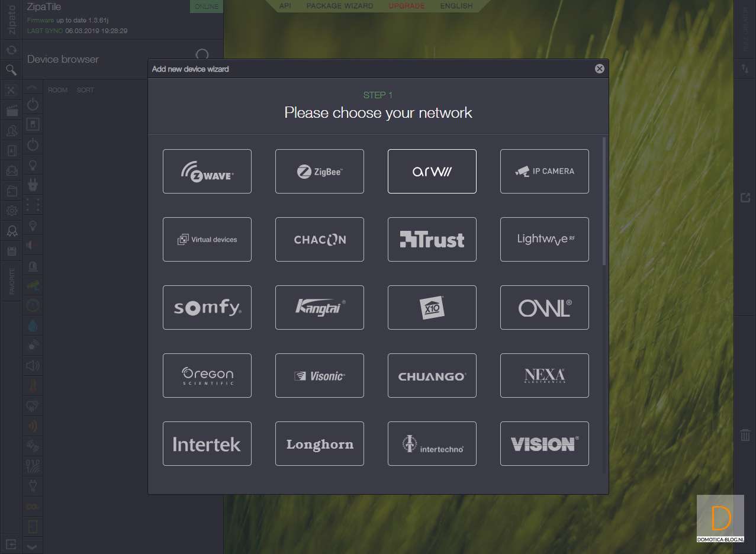Open the scenes clapperboard icon
Screen dimensions: 756x554
11,111
